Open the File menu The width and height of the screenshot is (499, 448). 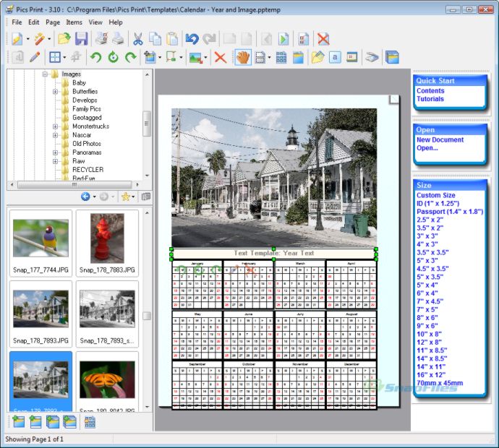tap(17, 22)
